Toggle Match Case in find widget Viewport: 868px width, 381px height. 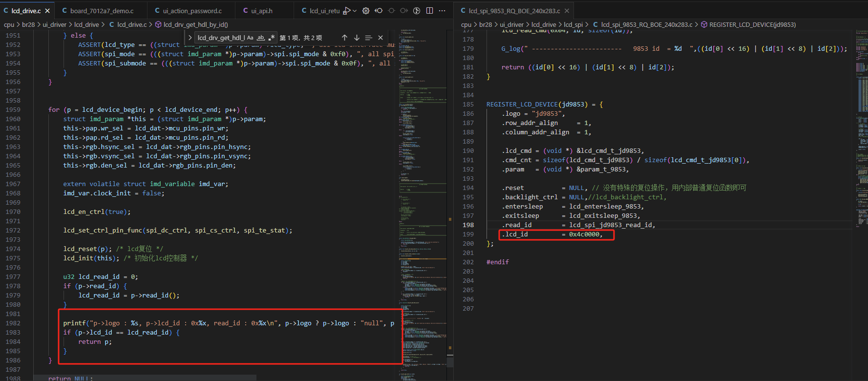coord(250,38)
